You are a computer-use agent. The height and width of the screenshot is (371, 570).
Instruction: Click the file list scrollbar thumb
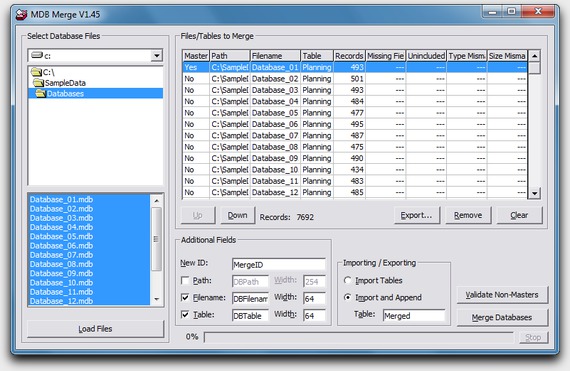157,239
